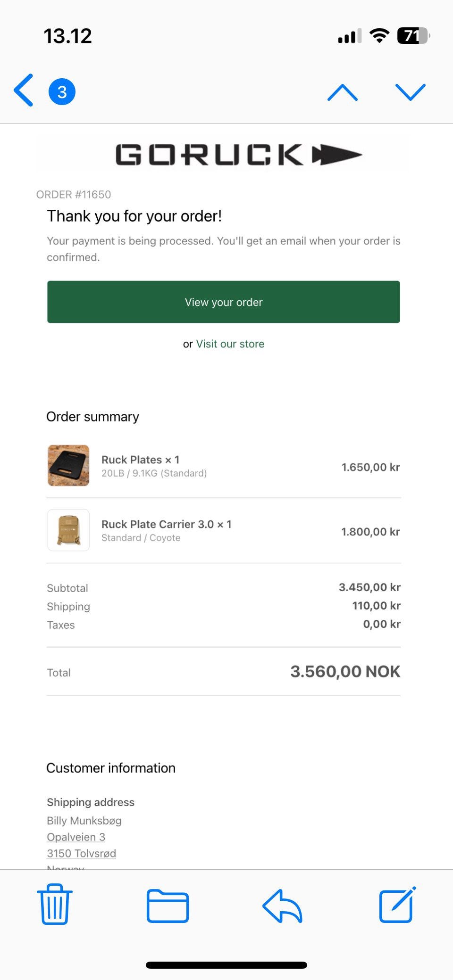Tap the Ruck Plates product thumbnail
Image resolution: width=453 pixels, height=980 pixels.
pyautogui.click(x=68, y=466)
